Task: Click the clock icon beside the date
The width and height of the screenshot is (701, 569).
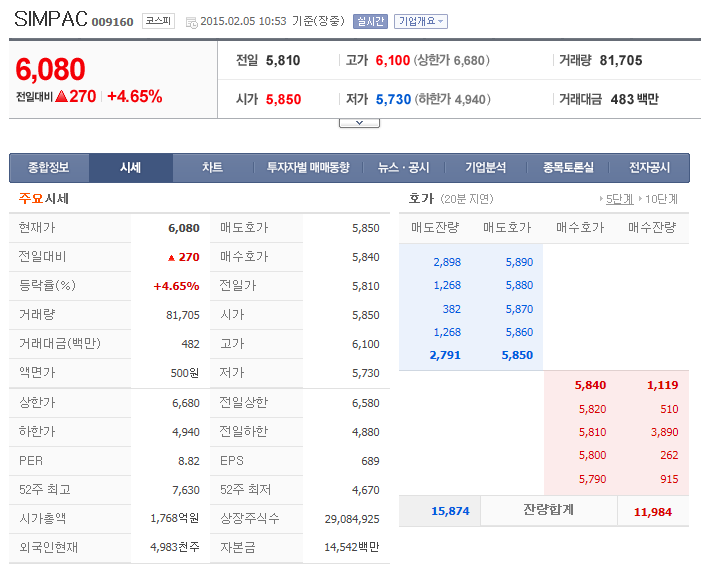Action: [x=191, y=22]
